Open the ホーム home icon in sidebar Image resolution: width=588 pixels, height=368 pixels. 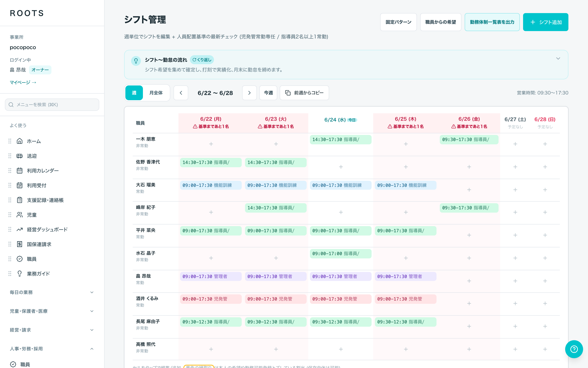click(19, 141)
